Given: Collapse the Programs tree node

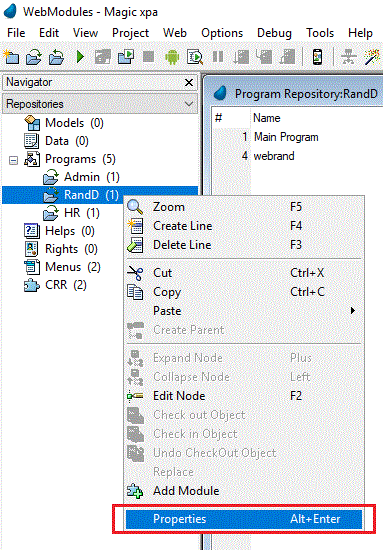Looking at the screenshot, I should tap(13, 160).
